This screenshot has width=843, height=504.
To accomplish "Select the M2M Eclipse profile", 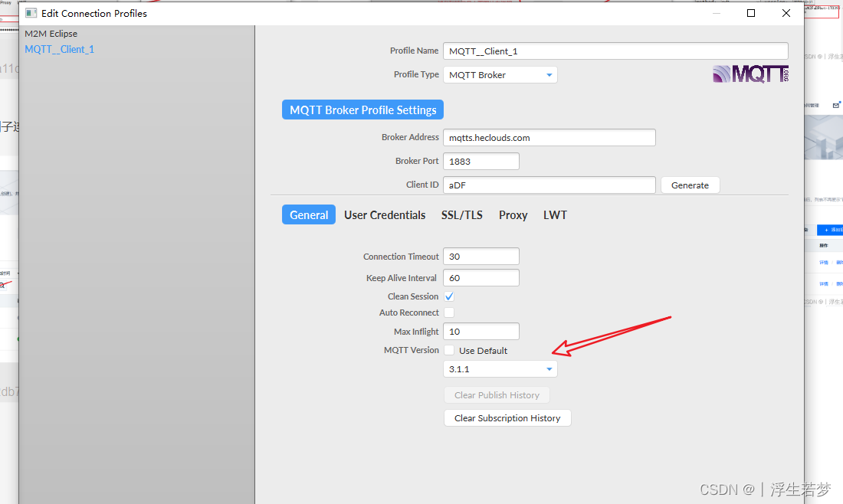I will coord(51,33).
